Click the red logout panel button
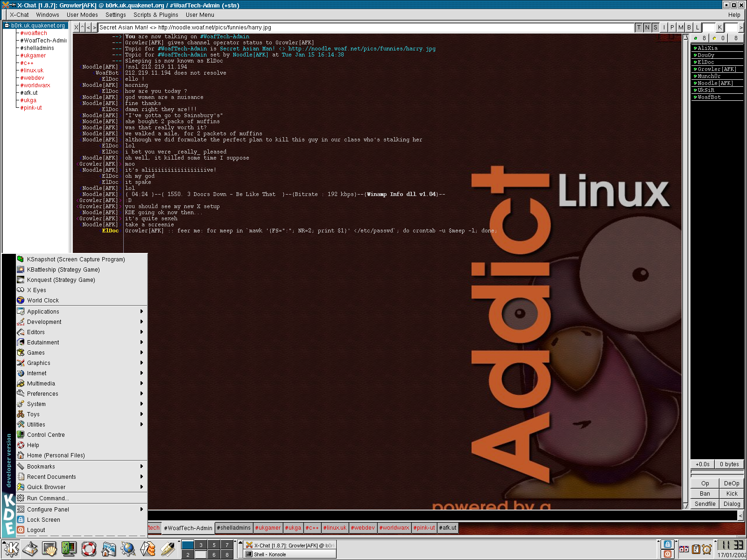Image resolution: width=747 pixels, height=560 pixels. click(x=668, y=554)
